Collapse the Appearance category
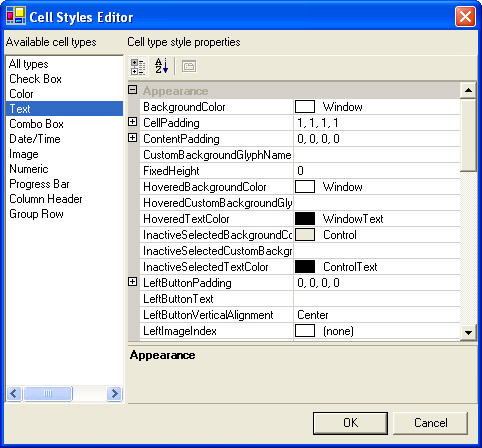This screenshot has width=482, height=448. coord(133,89)
